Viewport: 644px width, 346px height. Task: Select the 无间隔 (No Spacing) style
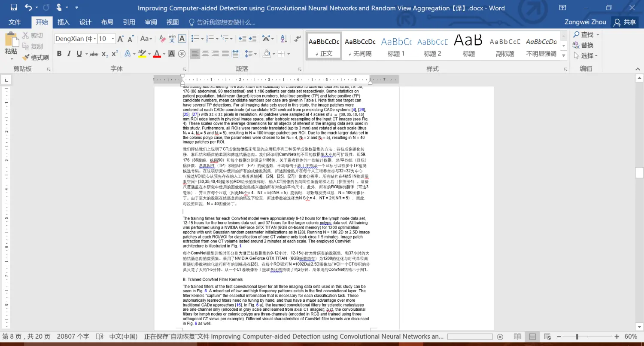360,46
